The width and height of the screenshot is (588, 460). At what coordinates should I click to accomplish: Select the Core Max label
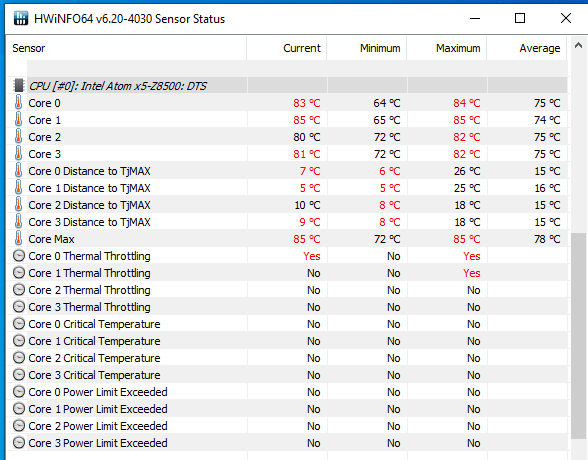tap(51, 239)
